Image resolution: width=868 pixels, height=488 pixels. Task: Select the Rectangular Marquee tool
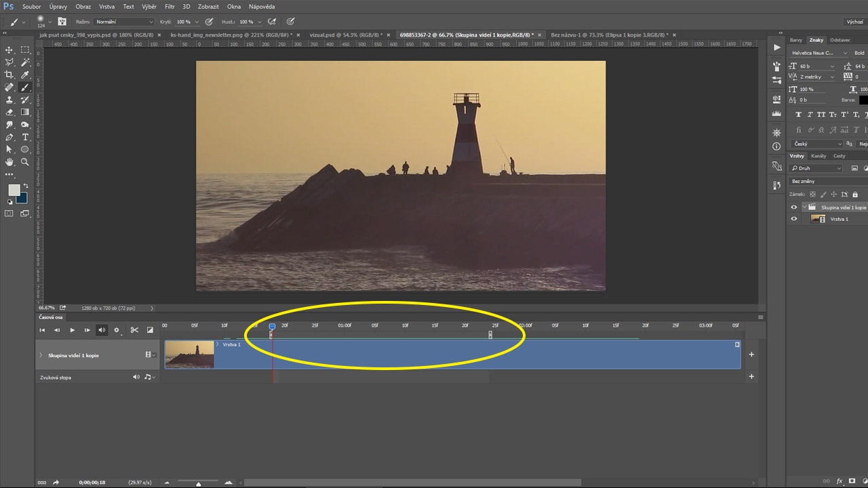[x=25, y=49]
